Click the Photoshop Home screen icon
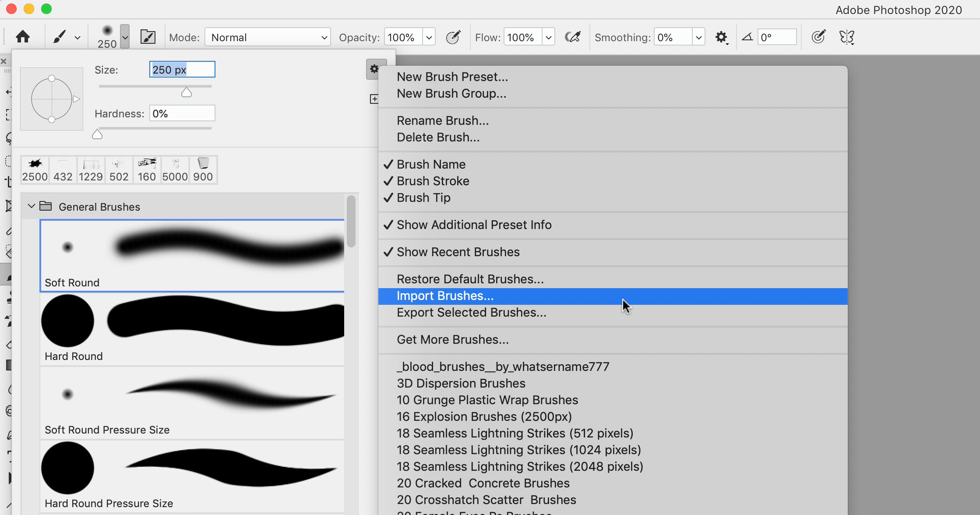The width and height of the screenshot is (980, 515). (x=22, y=37)
